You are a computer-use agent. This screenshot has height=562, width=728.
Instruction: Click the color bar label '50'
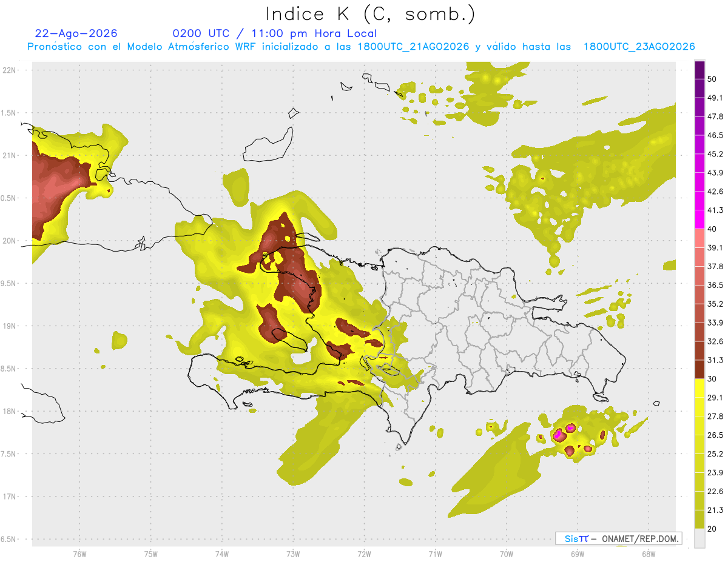[713, 79]
